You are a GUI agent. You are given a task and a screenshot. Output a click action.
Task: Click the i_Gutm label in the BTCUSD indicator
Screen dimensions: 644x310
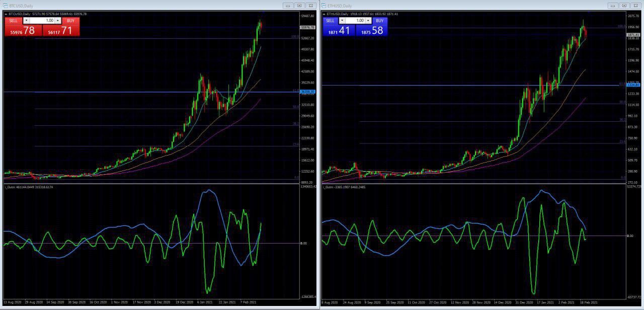[x=10, y=187]
